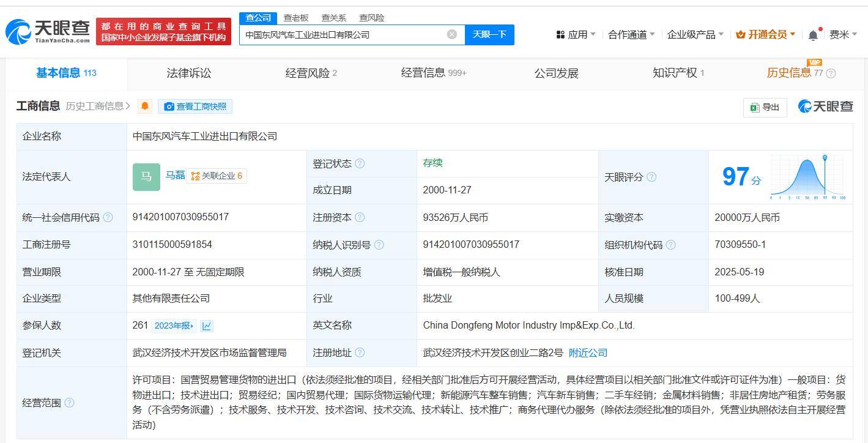
Task: Switch to the 法律诉讼 tab
Action: coord(189,73)
